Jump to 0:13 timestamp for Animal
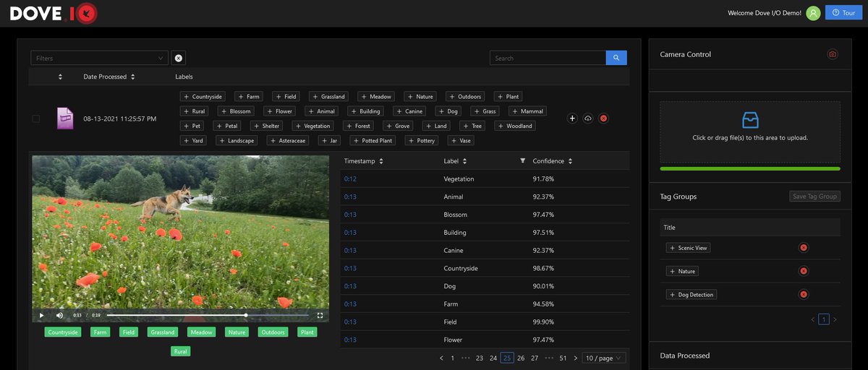Screen dimensions: 868x370 pyautogui.click(x=350, y=197)
